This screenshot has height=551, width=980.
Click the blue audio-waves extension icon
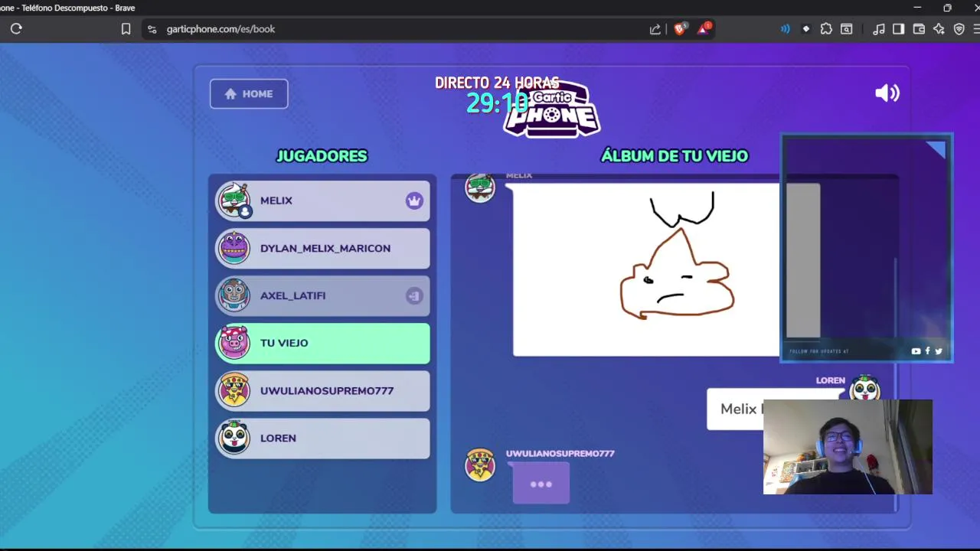785,29
